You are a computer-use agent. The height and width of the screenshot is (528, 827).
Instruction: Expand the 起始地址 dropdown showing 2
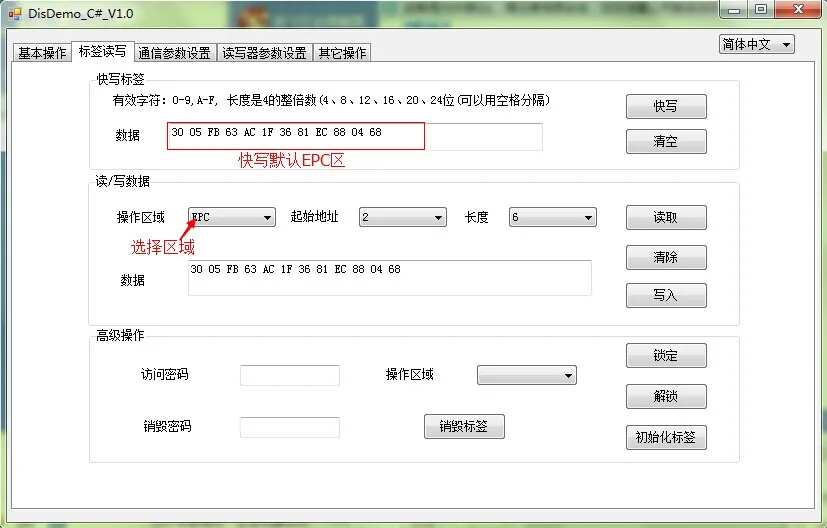coord(402,217)
